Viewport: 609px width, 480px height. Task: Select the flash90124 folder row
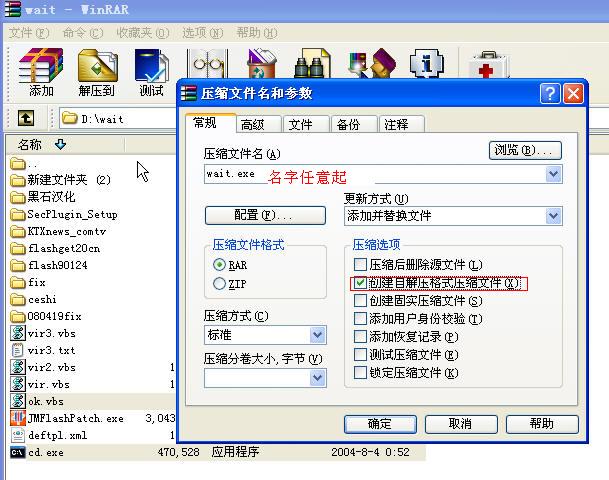(x=49, y=265)
